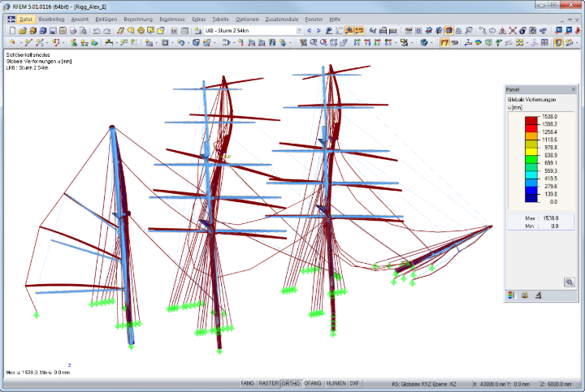Viewport: 585px width, 392px height.
Task: Toggle the show results eye icon
Action: (349, 31)
